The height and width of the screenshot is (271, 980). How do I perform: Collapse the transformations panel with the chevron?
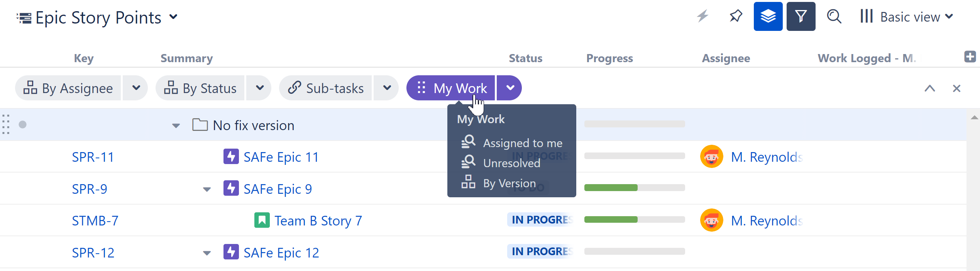pyautogui.click(x=929, y=88)
